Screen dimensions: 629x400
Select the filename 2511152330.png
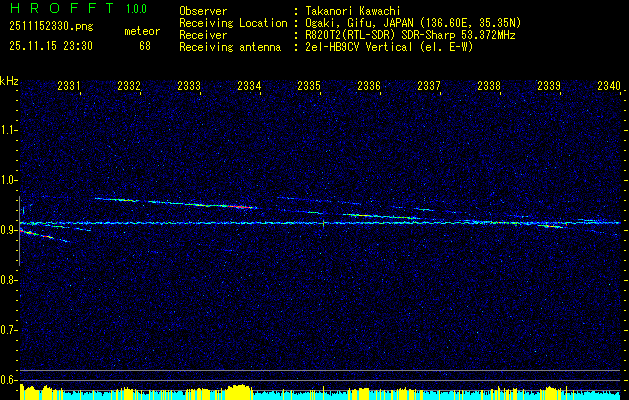pyautogui.click(x=51, y=26)
